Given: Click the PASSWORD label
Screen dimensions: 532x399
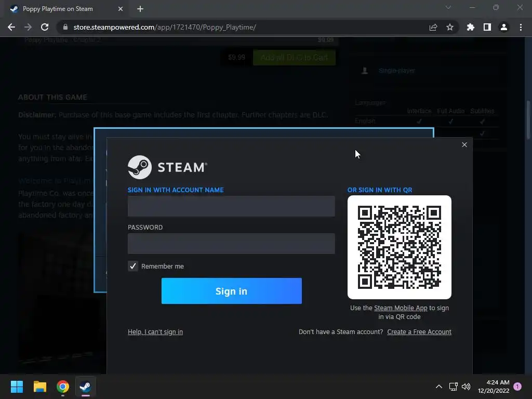Looking at the screenshot, I should (145, 228).
